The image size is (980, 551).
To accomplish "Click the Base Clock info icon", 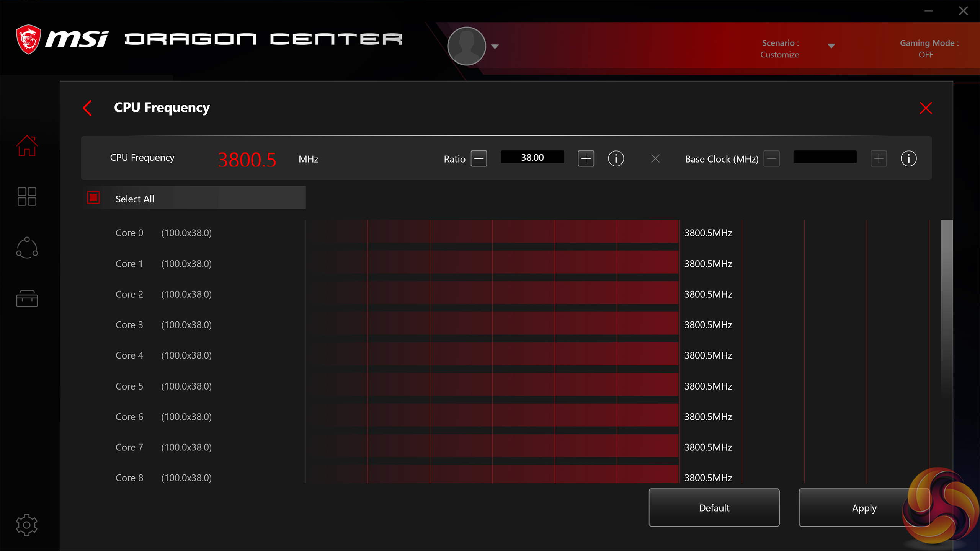I will [x=908, y=158].
